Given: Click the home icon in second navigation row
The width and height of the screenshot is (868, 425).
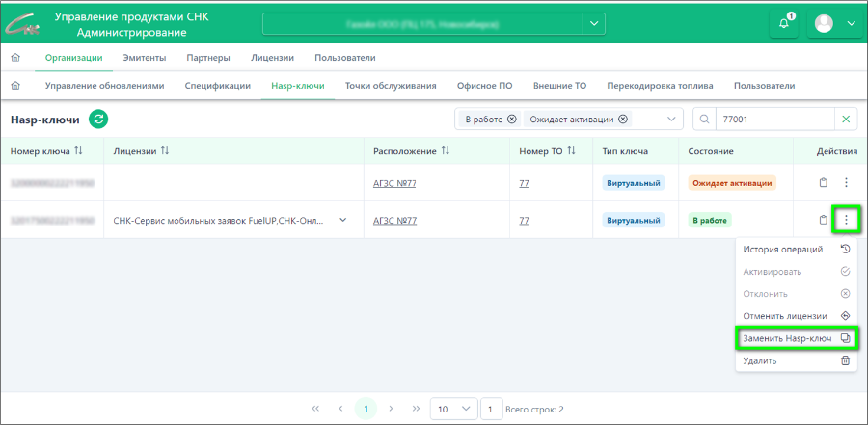Looking at the screenshot, I should pyautogui.click(x=15, y=86).
